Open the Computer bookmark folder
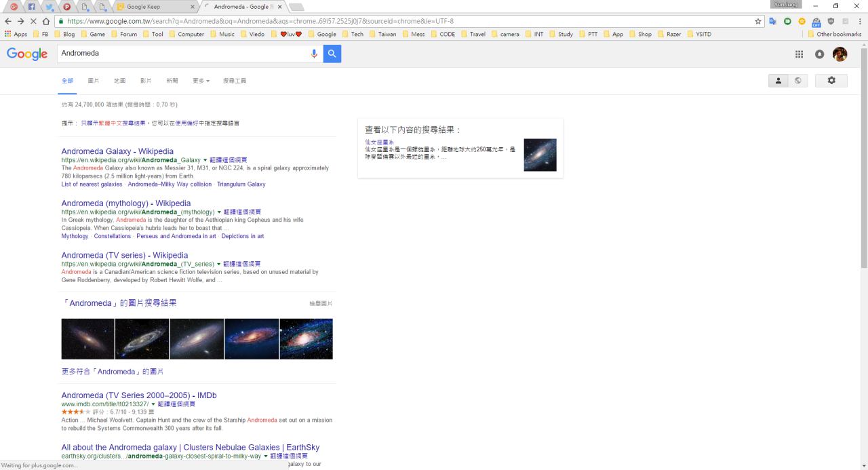Viewport: 868px width, 470px height. 186,34
